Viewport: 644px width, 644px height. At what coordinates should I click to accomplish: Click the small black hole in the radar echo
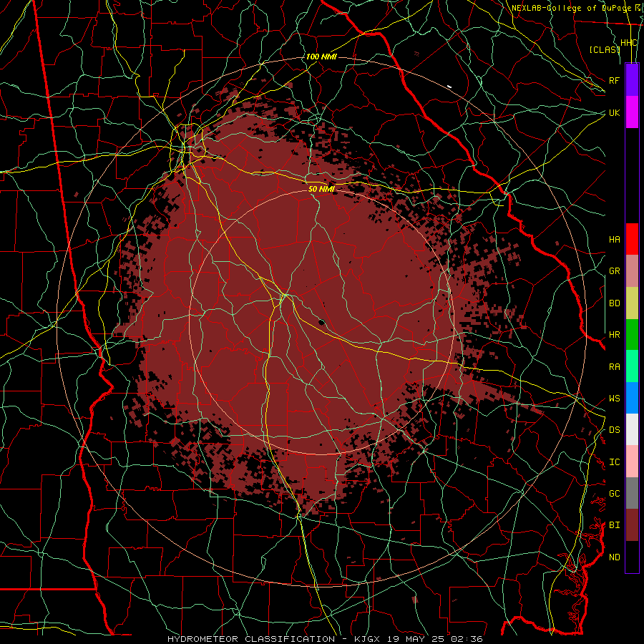click(x=321, y=321)
